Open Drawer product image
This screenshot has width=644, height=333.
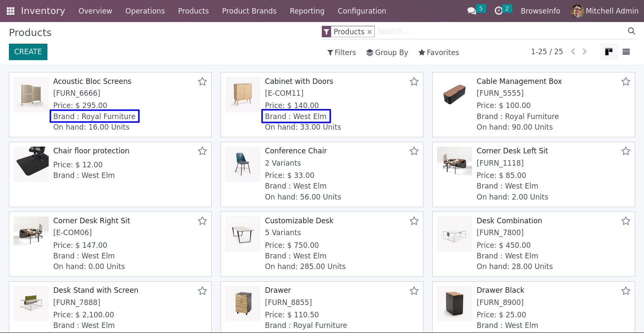(x=243, y=303)
